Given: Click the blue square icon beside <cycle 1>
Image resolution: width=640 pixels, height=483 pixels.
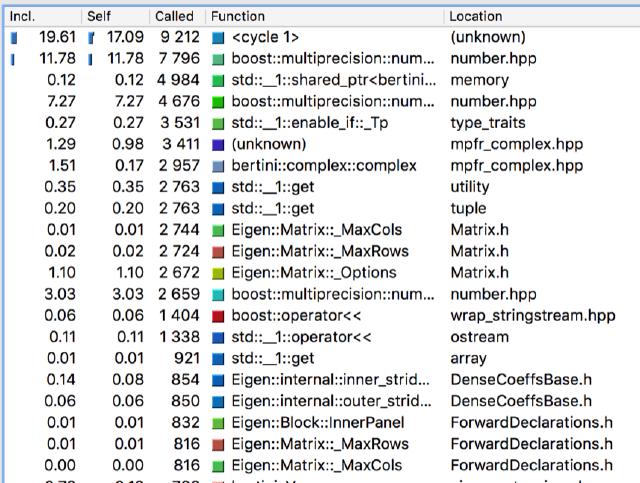Looking at the screenshot, I should point(218,38).
